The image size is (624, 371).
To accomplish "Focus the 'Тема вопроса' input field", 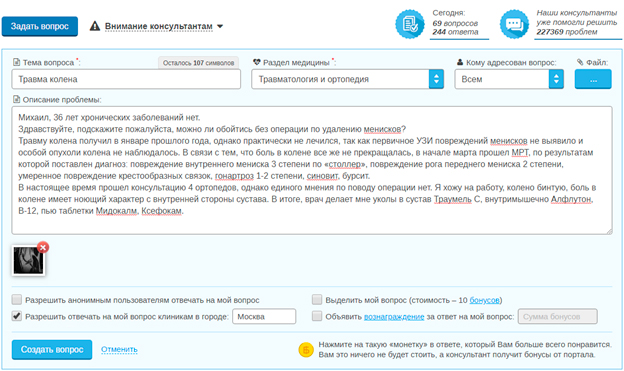I will click(126, 79).
